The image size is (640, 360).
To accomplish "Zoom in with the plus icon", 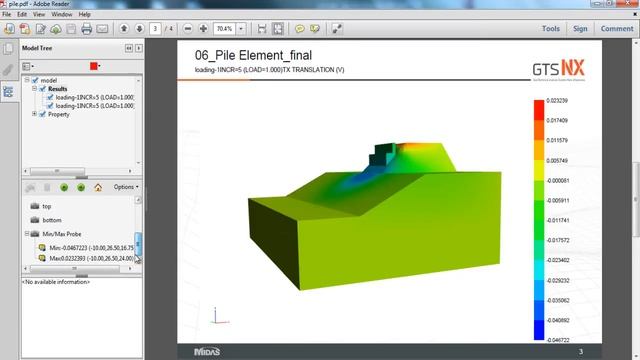I will coord(203,29).
